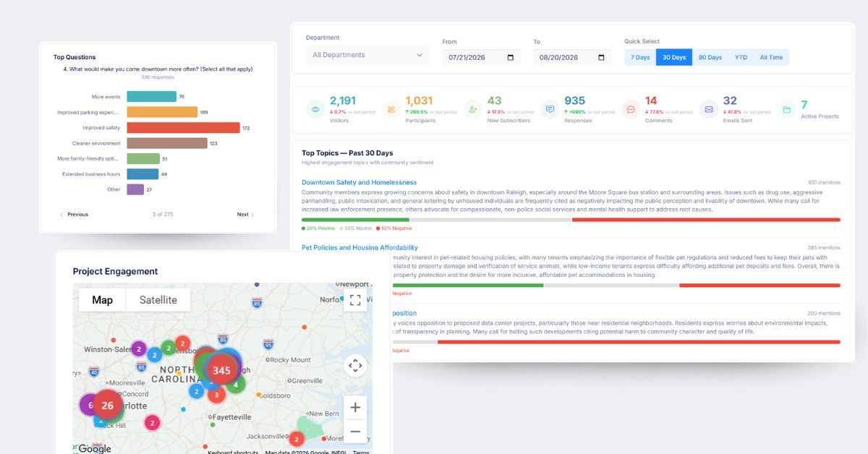868x454 pixels.
Task: Click the 610 mentions label
Action: coord(825,183)
